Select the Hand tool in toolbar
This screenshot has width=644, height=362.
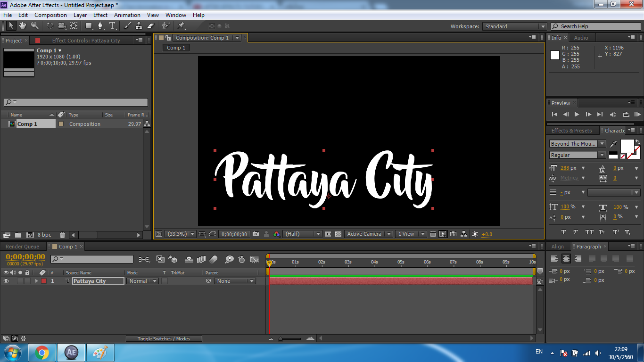click(23, 25)
